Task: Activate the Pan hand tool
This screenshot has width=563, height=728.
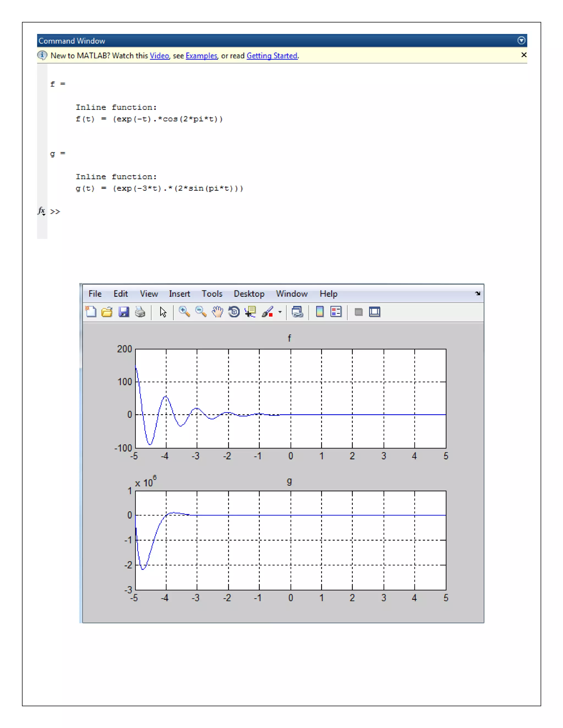Action: click(x=217, y=312)
